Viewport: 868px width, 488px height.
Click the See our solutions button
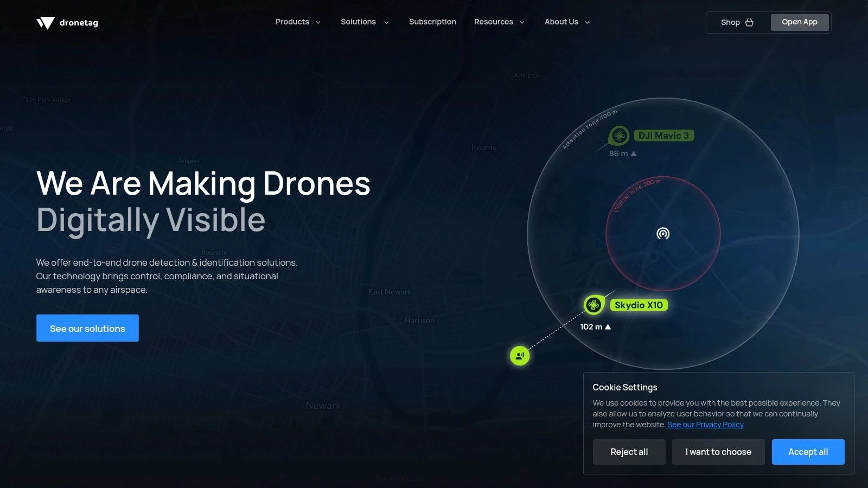click(87, 328)
